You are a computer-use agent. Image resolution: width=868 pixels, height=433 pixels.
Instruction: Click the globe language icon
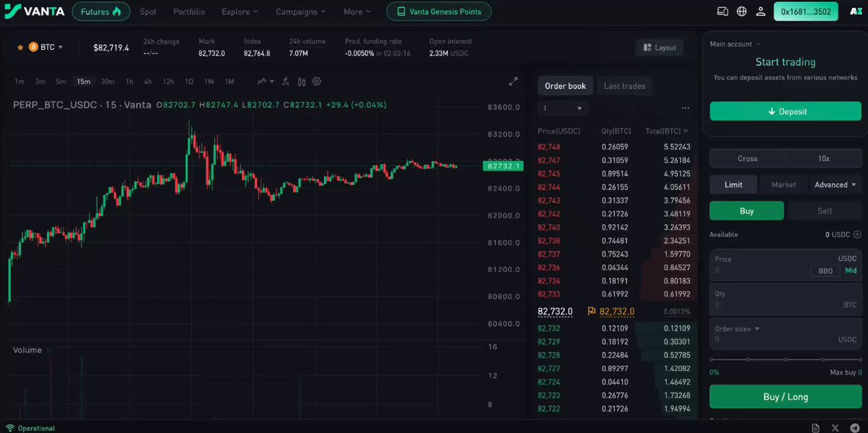(741, 12)
